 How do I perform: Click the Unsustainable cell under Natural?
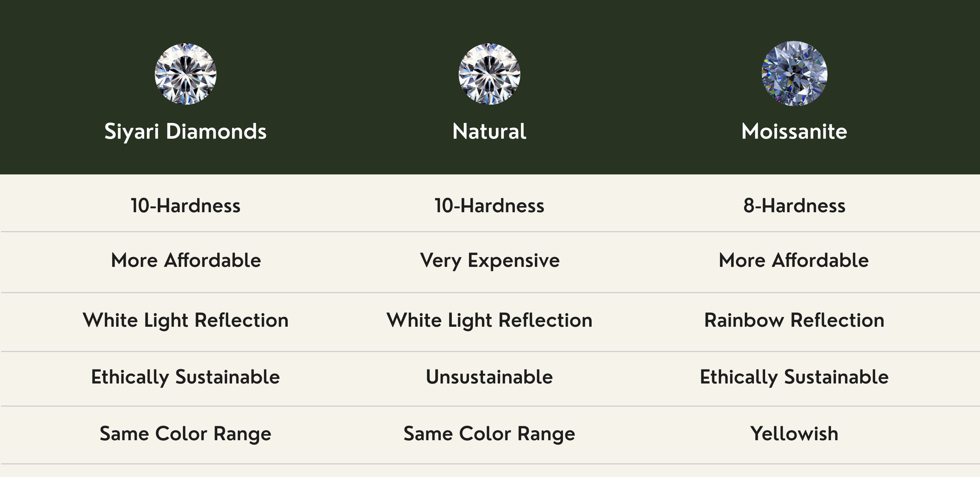click(x=490, y=377)
